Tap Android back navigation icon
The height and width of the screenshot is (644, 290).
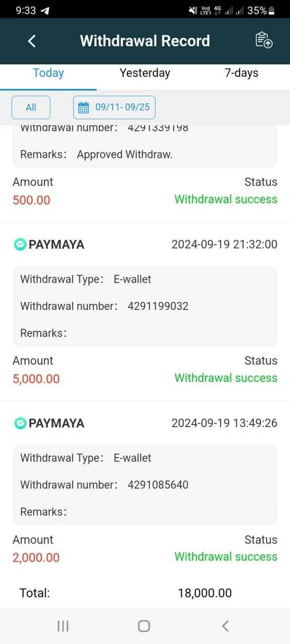tap(225, 626)
